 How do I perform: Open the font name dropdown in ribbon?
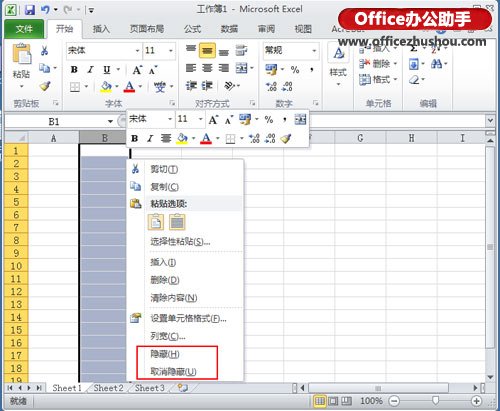tap(137, 51)
